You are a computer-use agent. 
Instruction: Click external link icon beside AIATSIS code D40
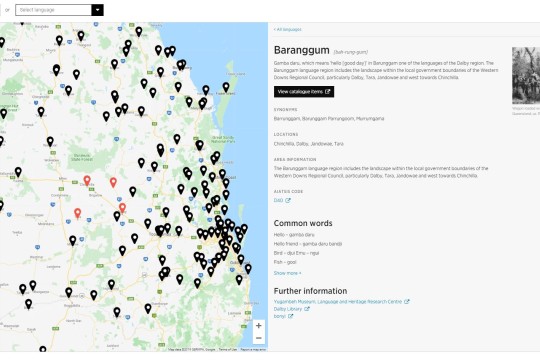click(288, 200)
